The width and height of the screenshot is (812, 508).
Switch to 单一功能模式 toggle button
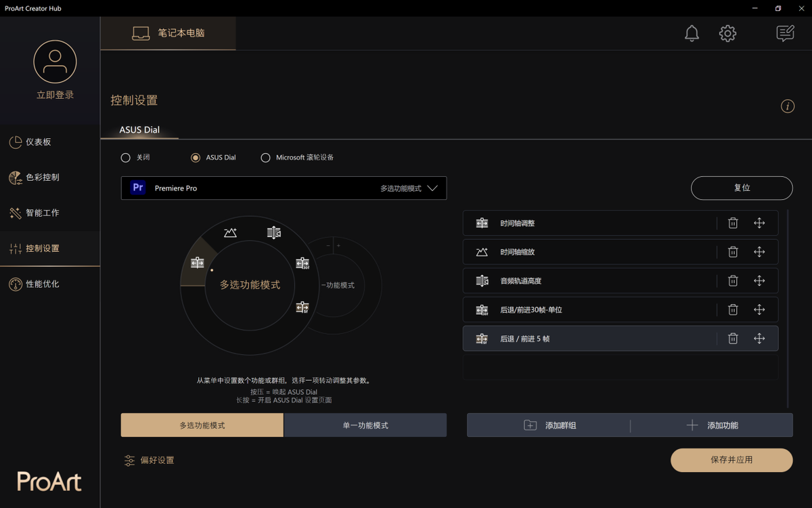click(365, 425)
